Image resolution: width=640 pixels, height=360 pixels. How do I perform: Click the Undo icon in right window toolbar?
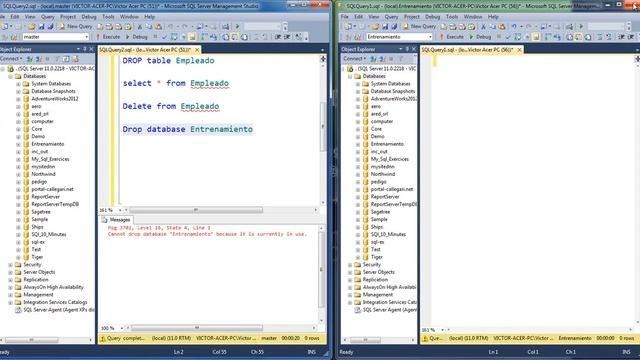(x=514, y=26)
